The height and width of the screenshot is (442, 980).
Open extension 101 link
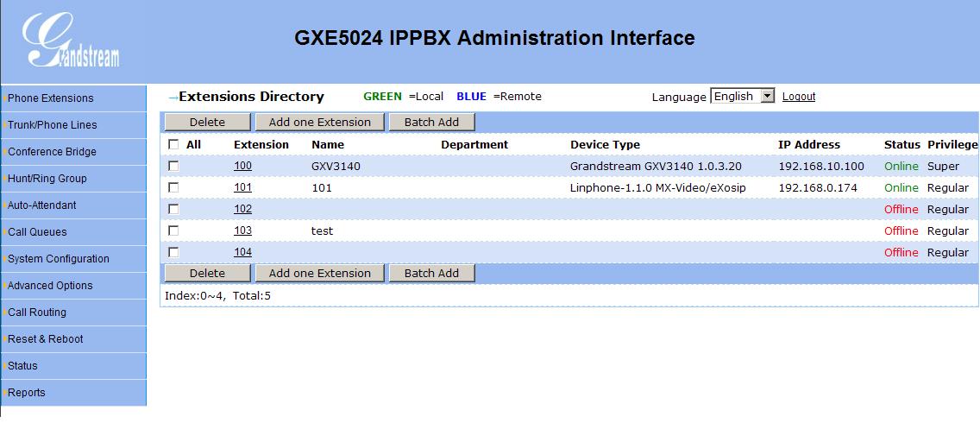pyautogui.click(x=243, y=187)
